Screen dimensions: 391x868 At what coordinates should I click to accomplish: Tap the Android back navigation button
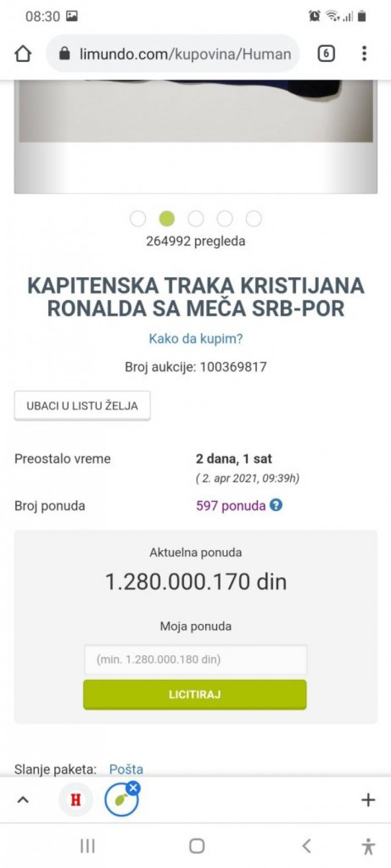pos(306,846)
